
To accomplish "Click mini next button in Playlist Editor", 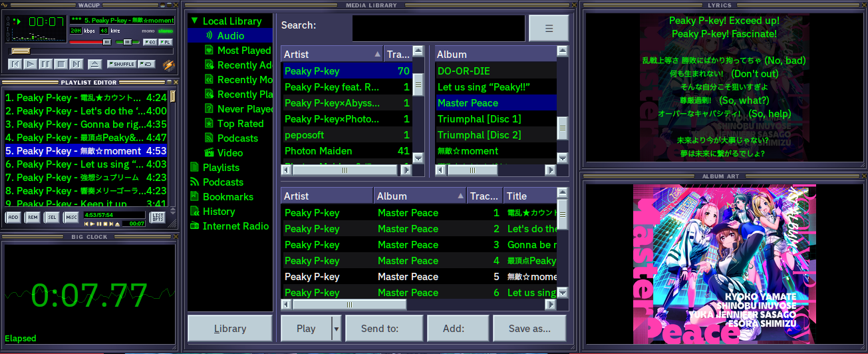I will pos(111,224).
